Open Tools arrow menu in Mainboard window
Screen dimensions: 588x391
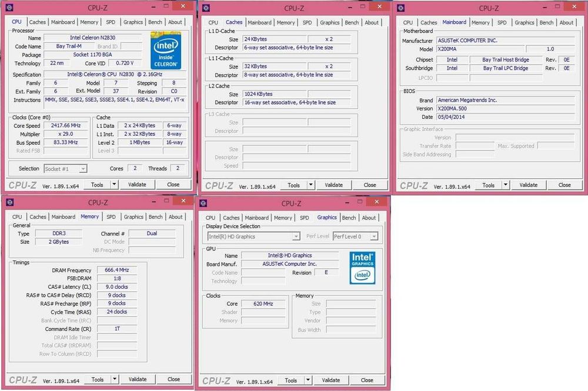506,185
